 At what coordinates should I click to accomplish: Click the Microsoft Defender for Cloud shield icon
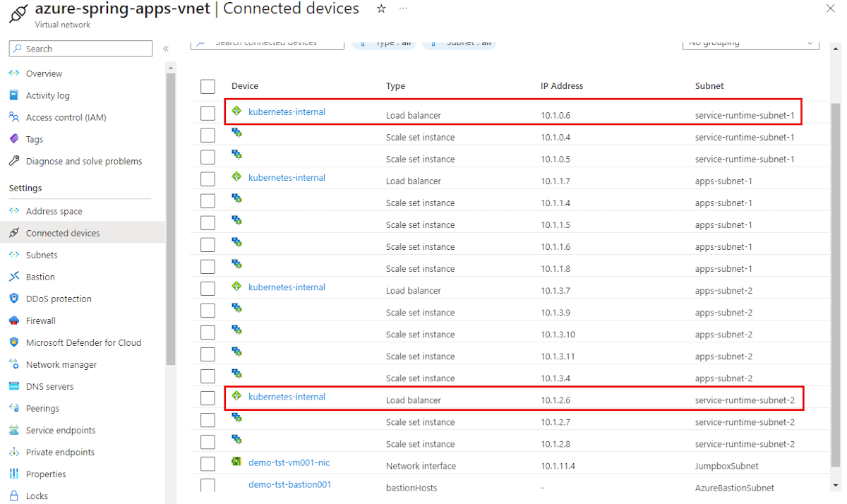(14, 342)
